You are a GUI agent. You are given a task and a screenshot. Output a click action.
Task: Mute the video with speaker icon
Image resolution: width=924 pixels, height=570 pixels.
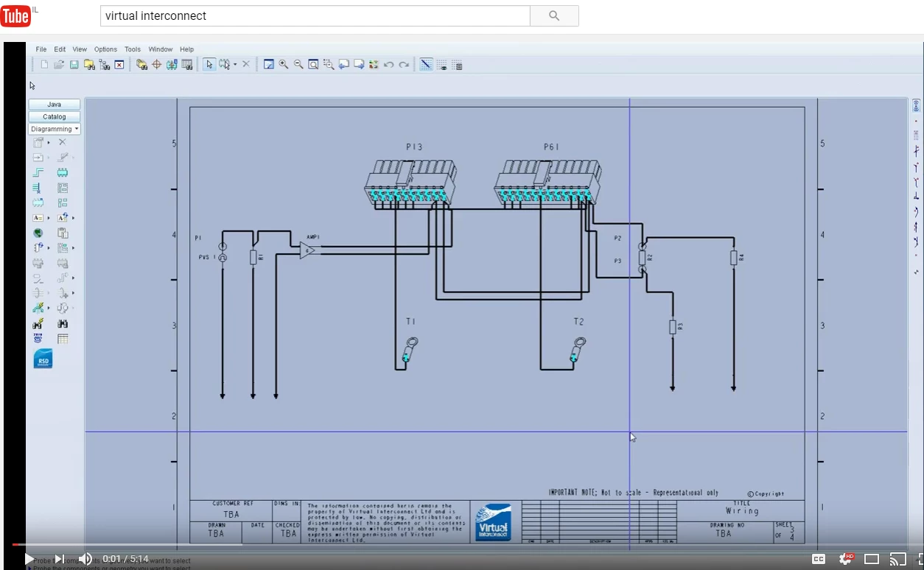coord(85,559)
